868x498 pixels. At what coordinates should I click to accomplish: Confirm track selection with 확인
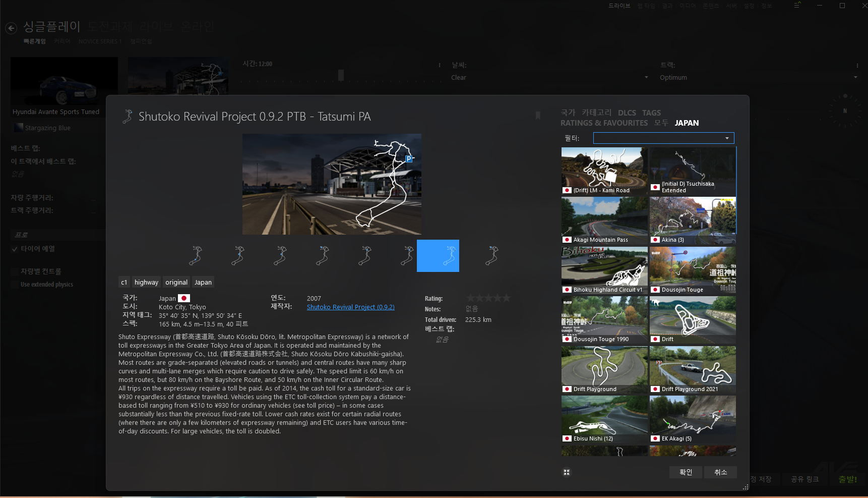(x=686, y=472)
